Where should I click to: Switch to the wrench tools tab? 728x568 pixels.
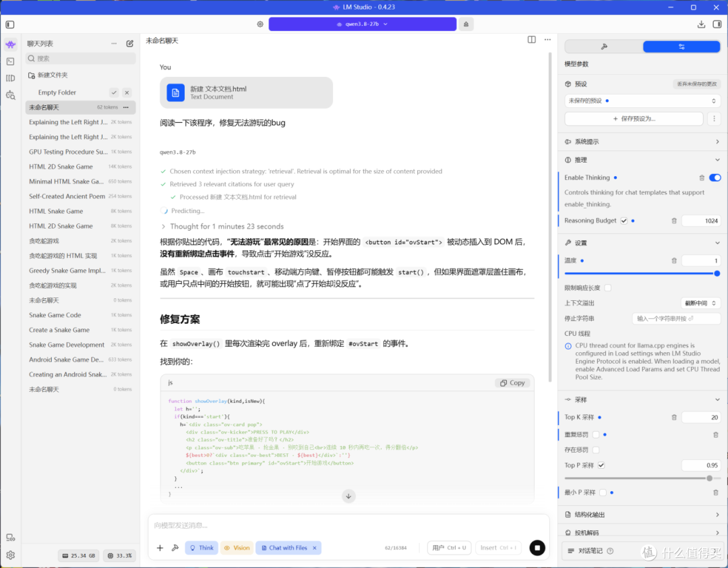604,47
